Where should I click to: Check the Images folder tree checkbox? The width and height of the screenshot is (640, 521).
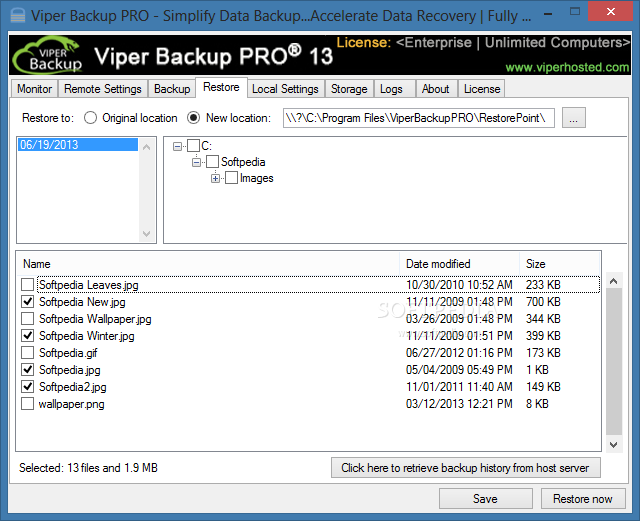click(x=231, y=178)
